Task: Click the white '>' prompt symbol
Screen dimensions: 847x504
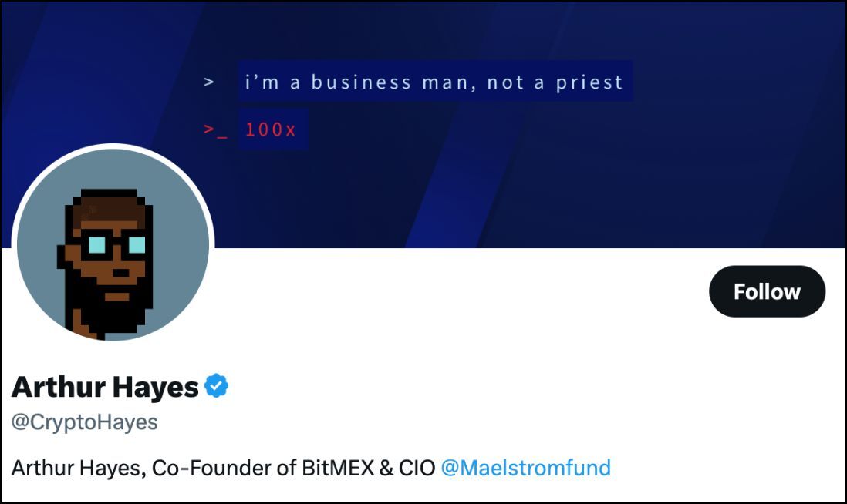Action: (208, 82)
